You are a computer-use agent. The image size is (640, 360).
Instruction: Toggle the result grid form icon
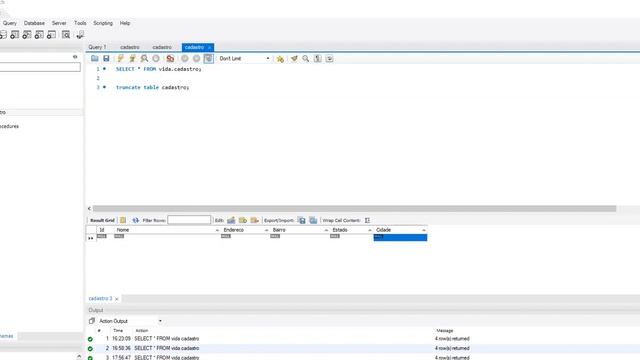(x=123, y=220)
